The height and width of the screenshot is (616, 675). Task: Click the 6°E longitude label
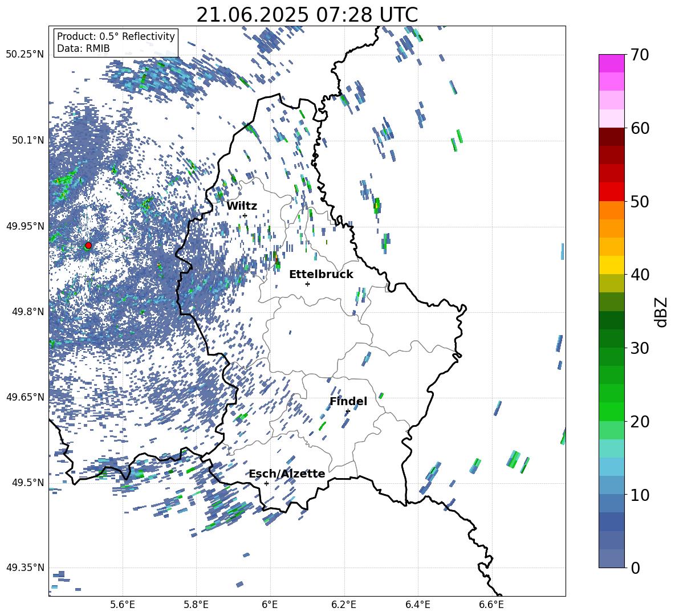[270, 605]
